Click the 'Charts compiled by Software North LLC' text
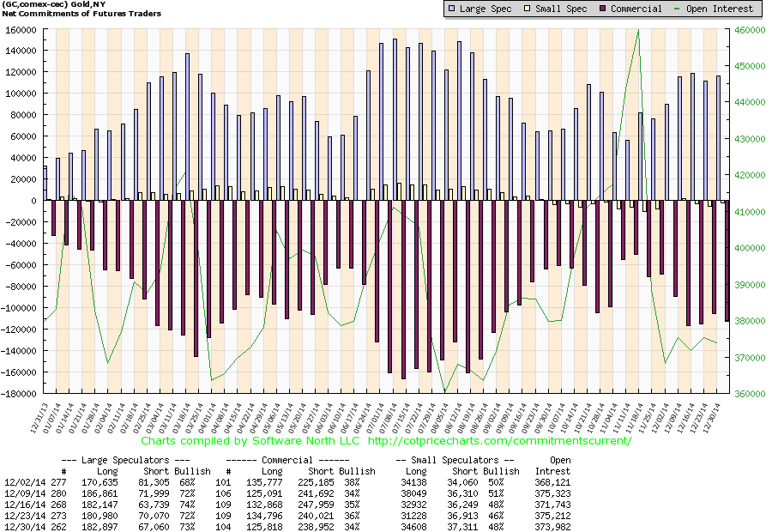This screenshot has height=532, width=772. [250, 440]
